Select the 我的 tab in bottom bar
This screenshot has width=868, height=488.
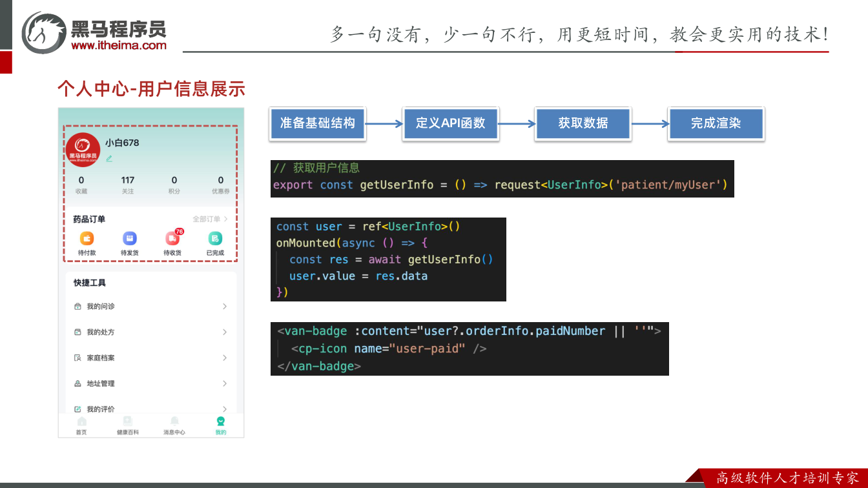pos(221,426)
